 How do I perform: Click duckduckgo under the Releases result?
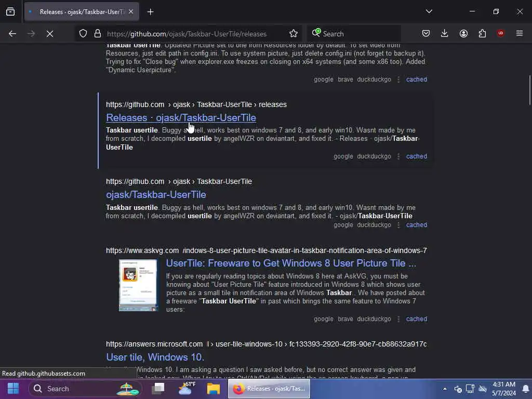point(374,156)
